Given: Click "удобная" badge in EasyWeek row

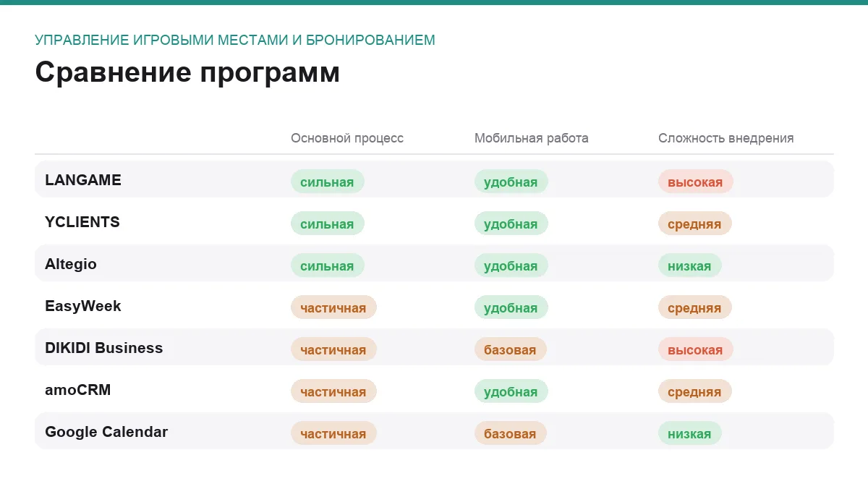Looking at the screenshot, I should pyautogui.click(x=511, y=307).
